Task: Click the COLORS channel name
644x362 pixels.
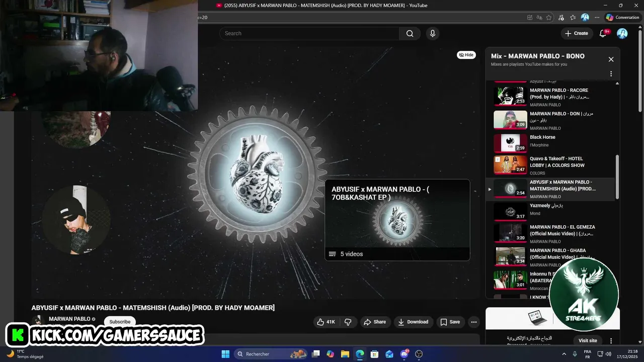Action: tap(537, 173)
